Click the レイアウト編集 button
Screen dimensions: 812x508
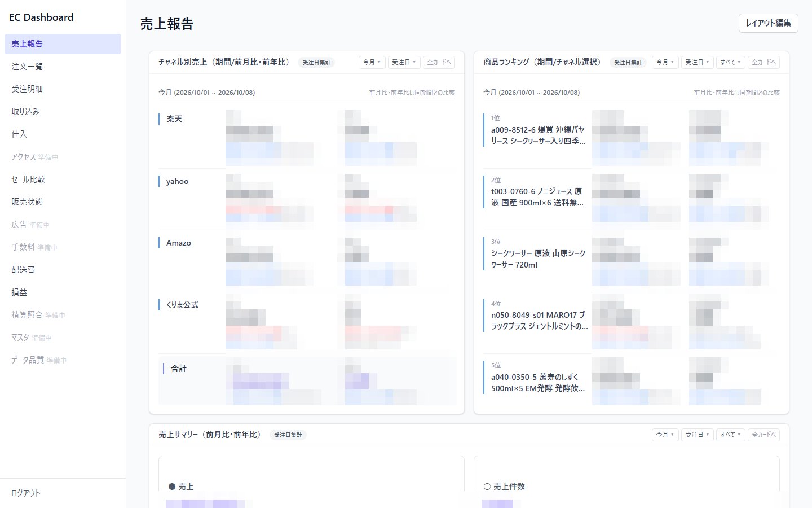click(x=768, y=23)
